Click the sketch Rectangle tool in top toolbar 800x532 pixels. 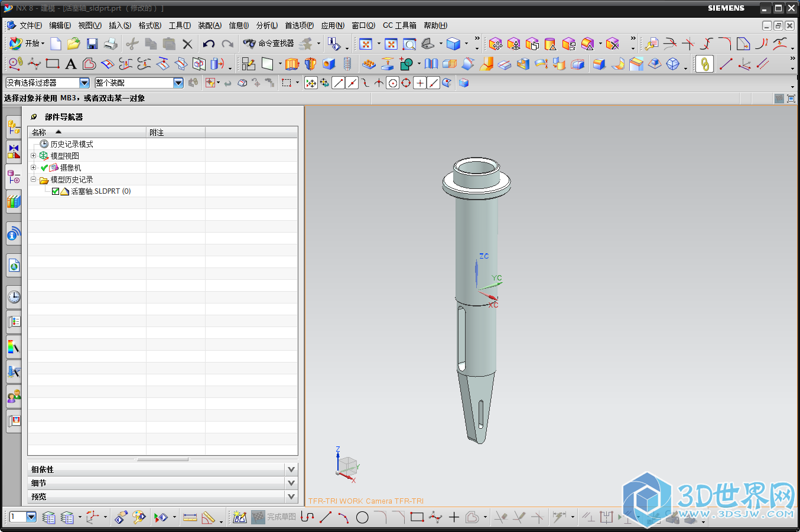53,64
